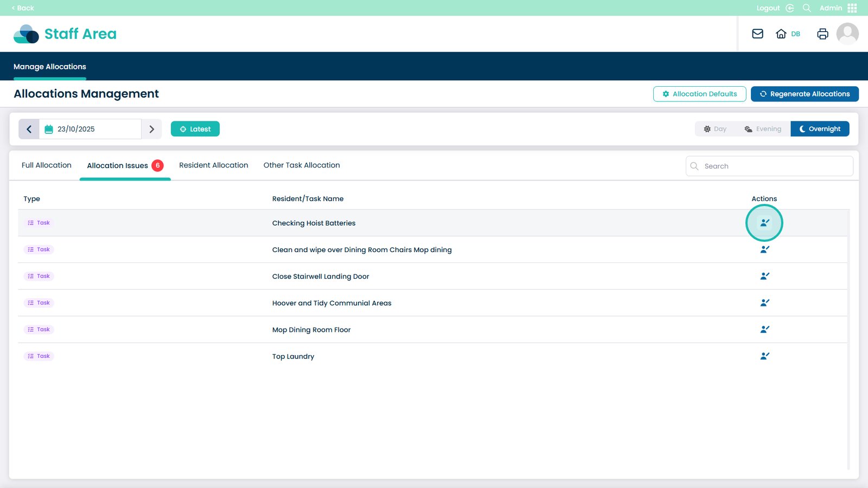Switch to the Full Allocation tab
The height and width of the screenshot is (488, 868).
[x=47, y=165]
